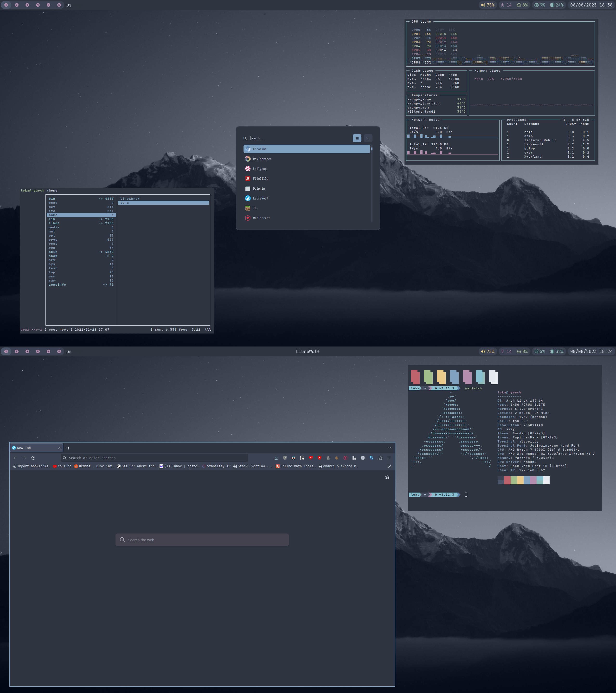
Task: Click the Dolphin folder icon in launcher
Action: pos(248,188)
